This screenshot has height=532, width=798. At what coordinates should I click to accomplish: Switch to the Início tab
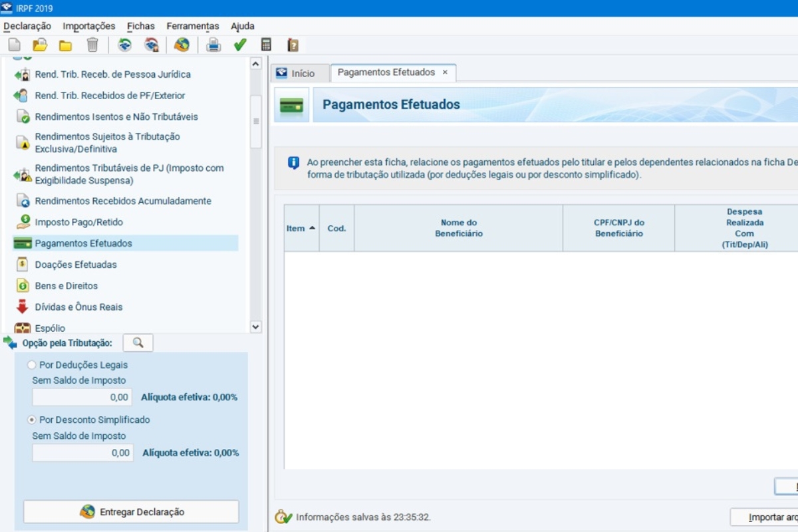[x=301, y=73]
